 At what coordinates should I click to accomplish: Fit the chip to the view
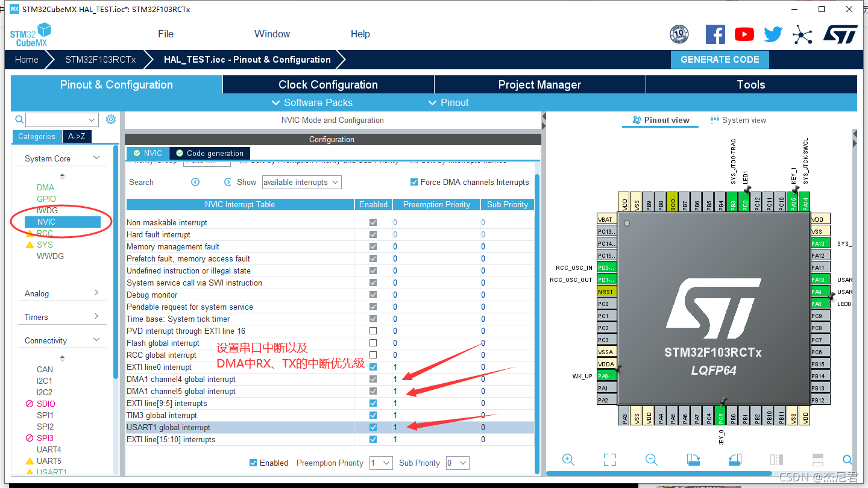(x=610, y=460)
